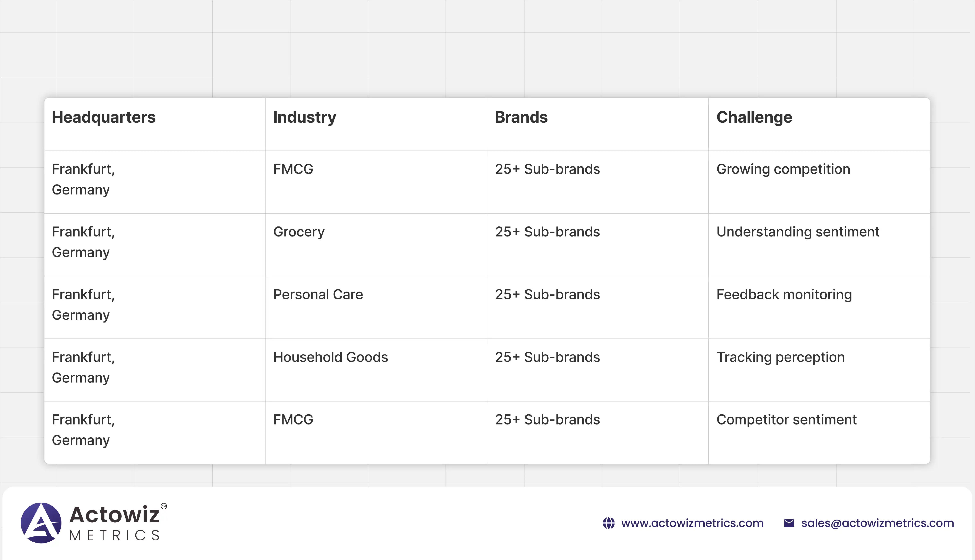Click the Grocery industry cell
975x560 pixels.
[299, 232]
